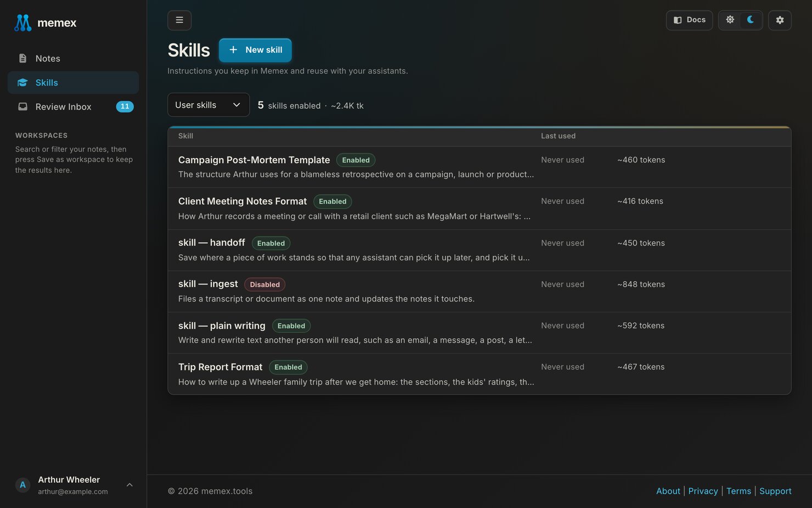This screenshot has height=508, width=812.
Task: Click the Enabled badge on Campaign Post-Mortem Template
Action: coord(356,160)
